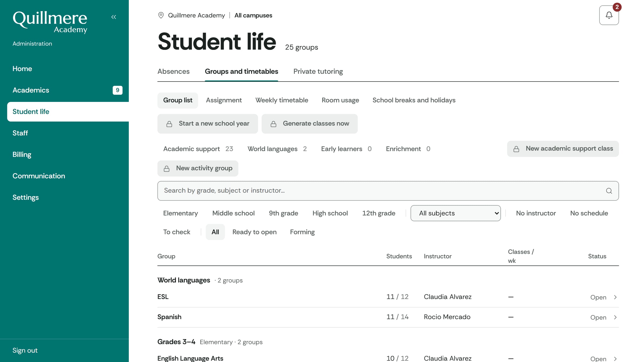Image resolution: width=644 pixels, height=362 pixels.
Task: Click lock icon on New activity group
Action: tap(167, 169)
